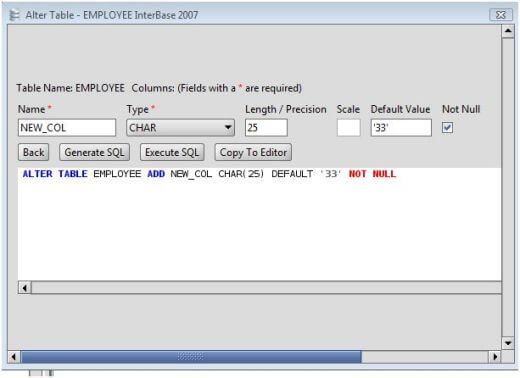
Task: Click the Length / Precision field with 25
Action: point(266,128)
